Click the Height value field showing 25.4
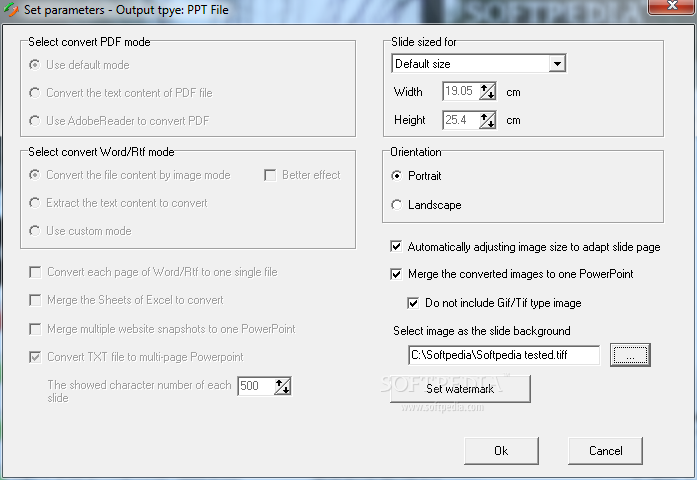This screenshot has height=480, width=697. tap(461, 120)
